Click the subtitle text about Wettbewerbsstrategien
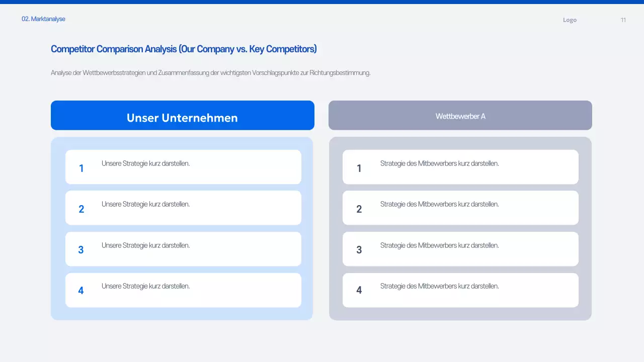Viewport: 644px width, 362px height. [210, 72]
